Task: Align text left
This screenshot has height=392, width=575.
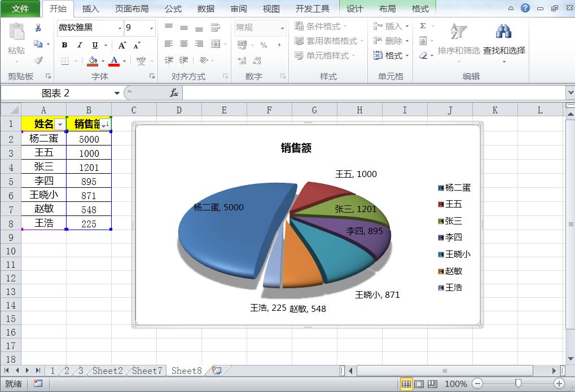Action: point(169,44)
